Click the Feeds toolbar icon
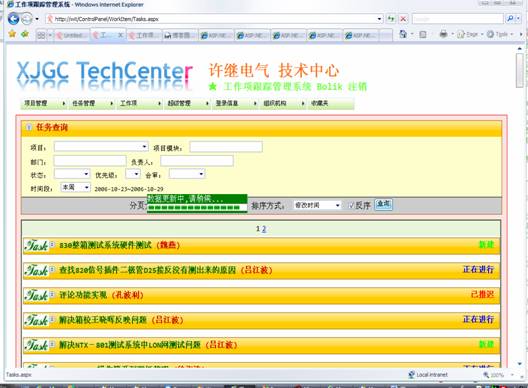The width and height of the screenshot is (528, 388). (423, 34)
